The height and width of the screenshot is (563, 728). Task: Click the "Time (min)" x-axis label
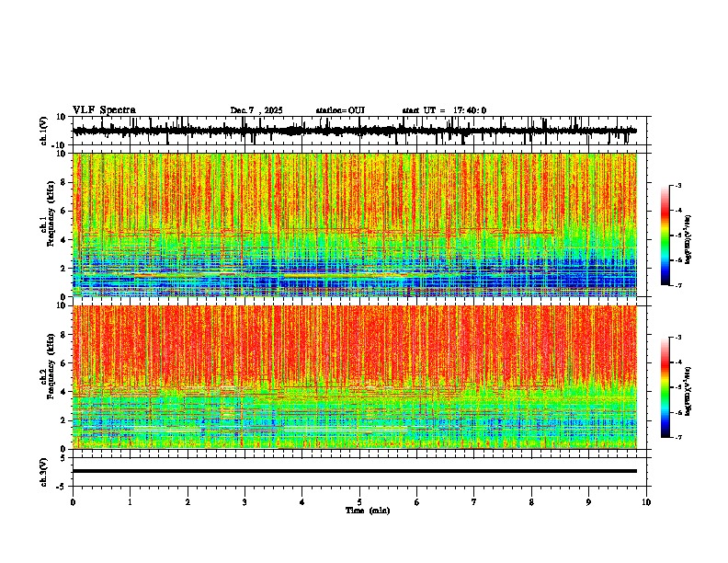coord(368,511)
